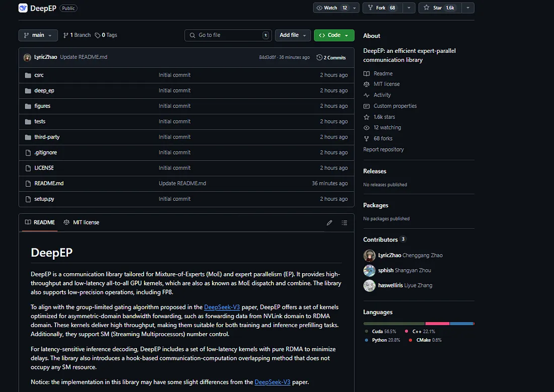View the 0 Tags link
The width and height of the screenshot is (554, 392).
tap(106, 35)
